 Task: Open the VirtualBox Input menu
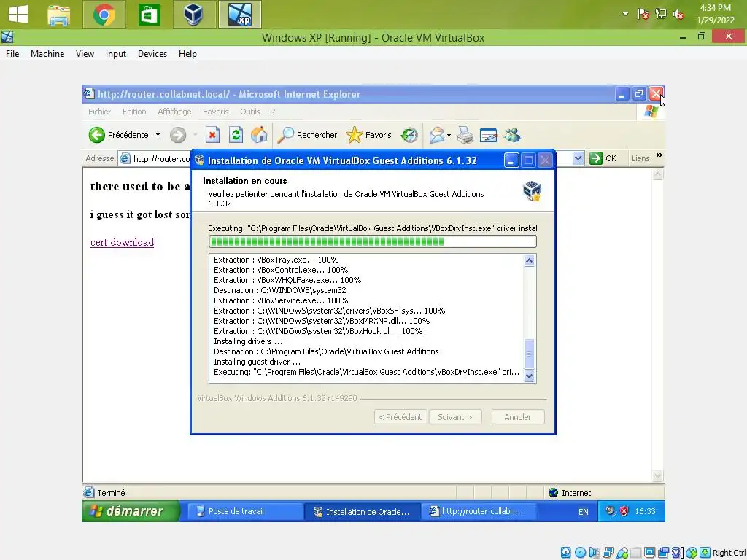[116, 54]
